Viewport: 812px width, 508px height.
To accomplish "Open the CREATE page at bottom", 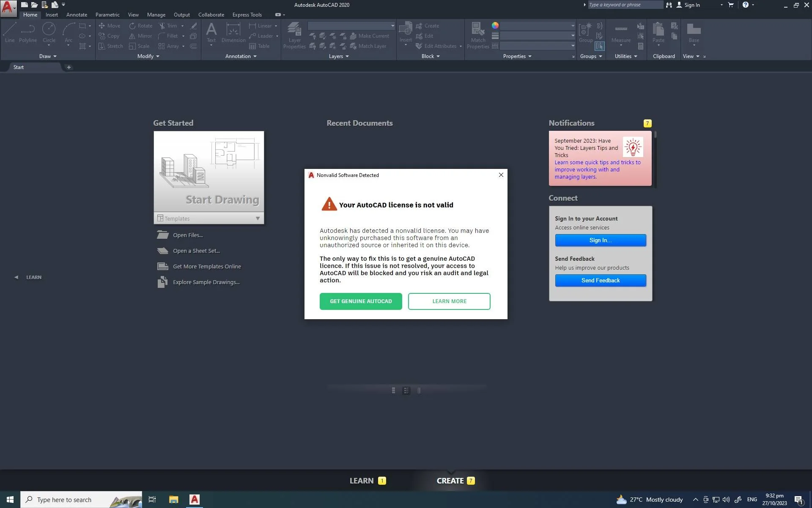I will pyautogui.click(x=455, y=481).
